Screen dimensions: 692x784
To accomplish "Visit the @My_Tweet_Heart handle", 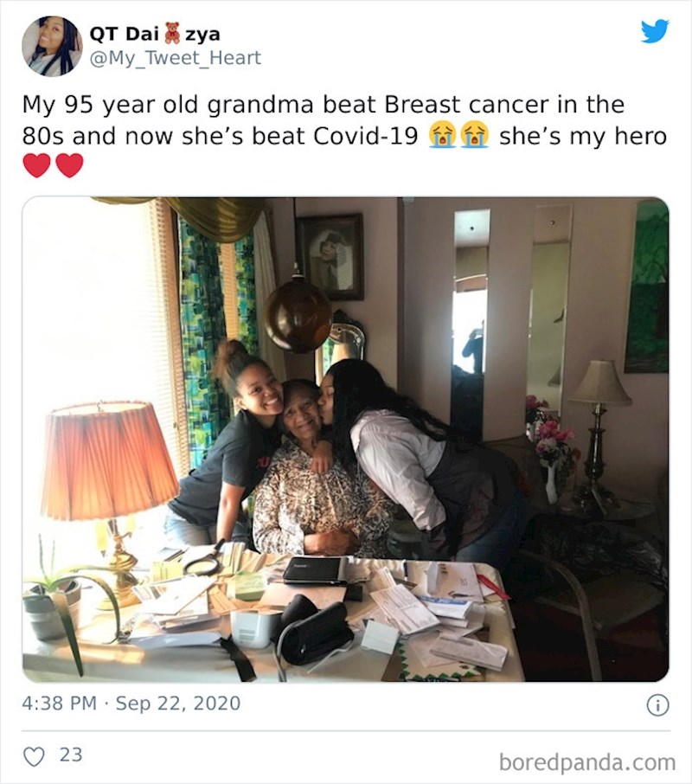I will pyautogui.click(x=175, y=58).
